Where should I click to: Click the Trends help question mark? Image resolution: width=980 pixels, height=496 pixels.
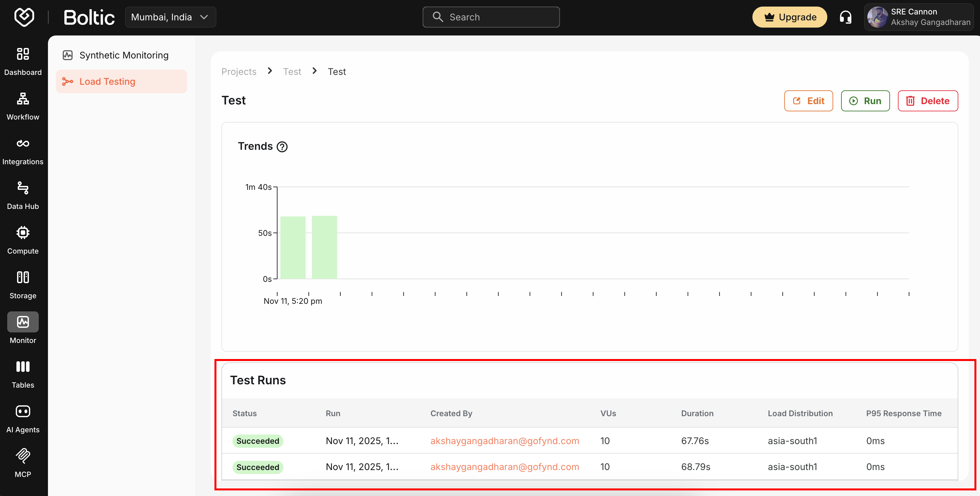click(282, 147)
